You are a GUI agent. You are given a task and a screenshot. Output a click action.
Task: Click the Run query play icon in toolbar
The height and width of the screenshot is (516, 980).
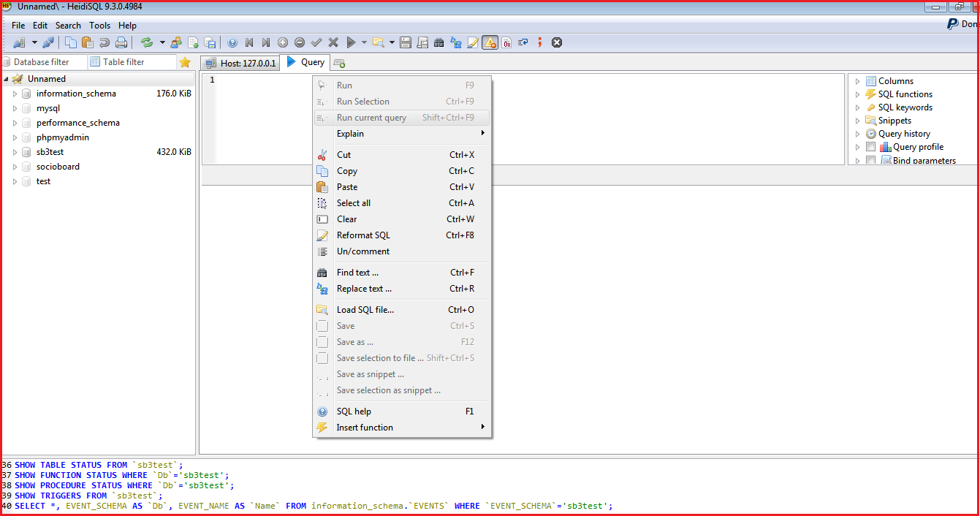(x=351, y=42)
